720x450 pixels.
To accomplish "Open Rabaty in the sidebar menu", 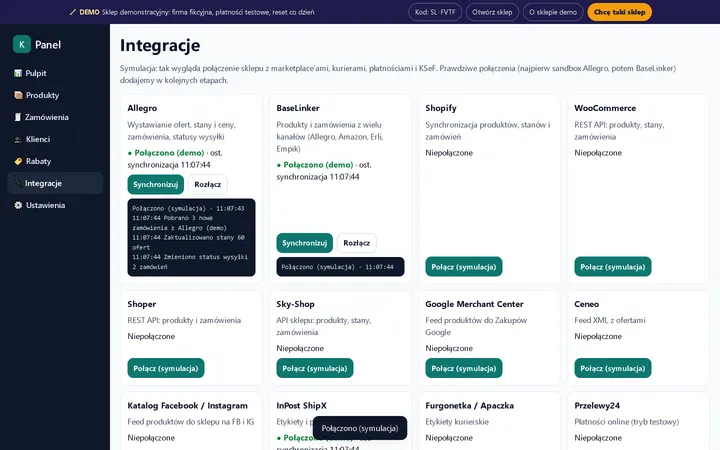I will (55, 161).
